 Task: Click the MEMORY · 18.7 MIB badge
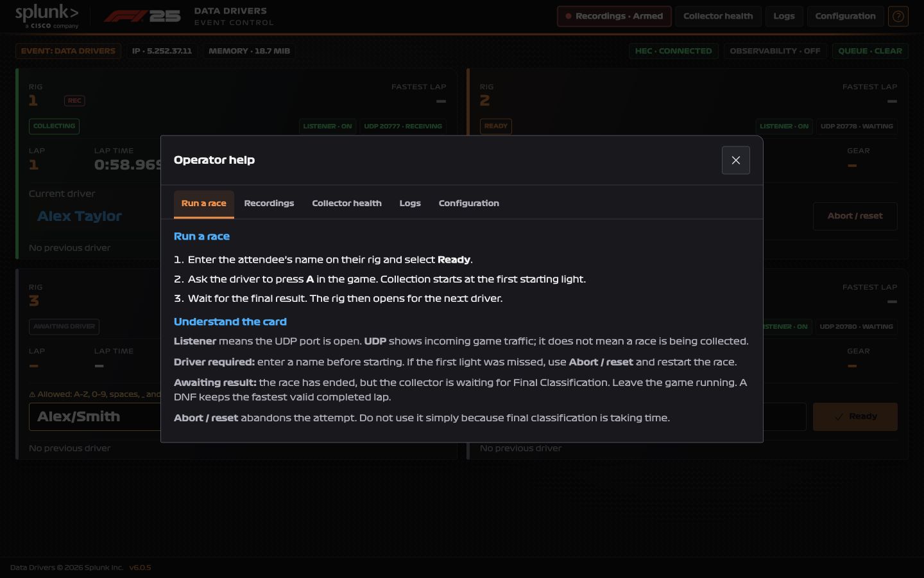[249, 51]
